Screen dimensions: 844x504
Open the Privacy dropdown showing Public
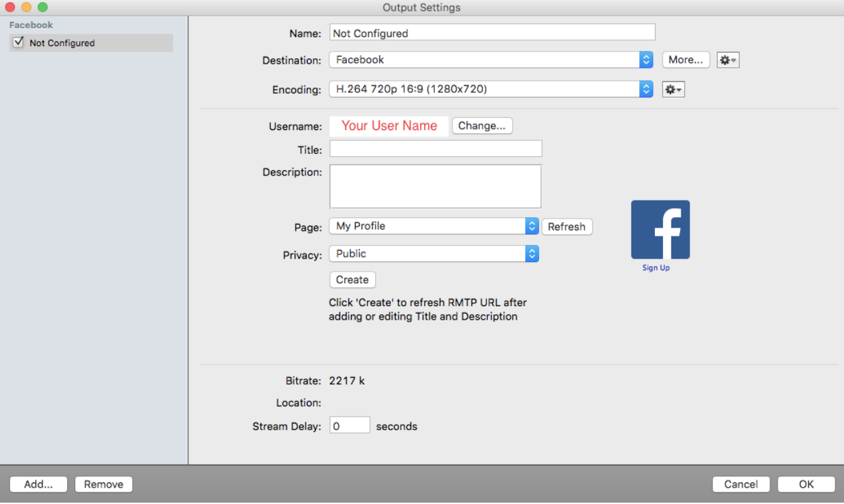tap(434, 254)
